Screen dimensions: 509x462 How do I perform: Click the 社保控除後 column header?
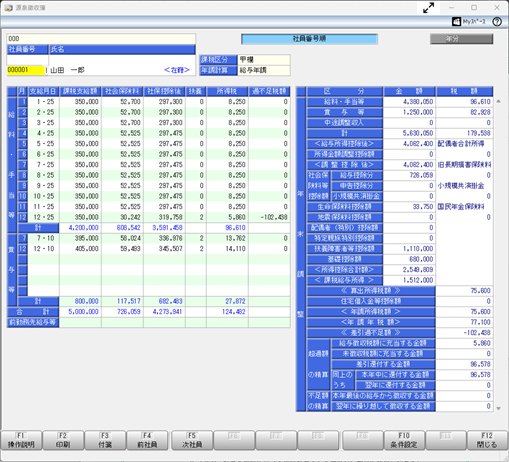(164, 91)
